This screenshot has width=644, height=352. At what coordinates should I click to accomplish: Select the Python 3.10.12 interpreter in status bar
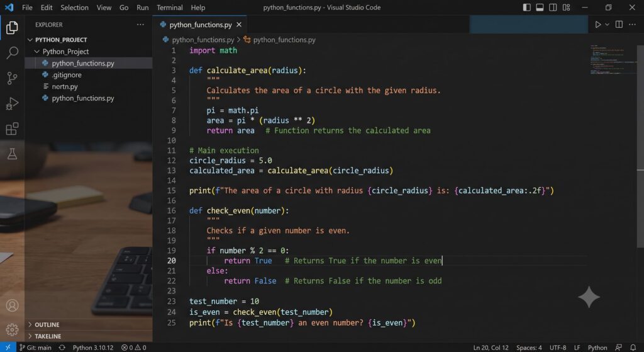point(93,348)
